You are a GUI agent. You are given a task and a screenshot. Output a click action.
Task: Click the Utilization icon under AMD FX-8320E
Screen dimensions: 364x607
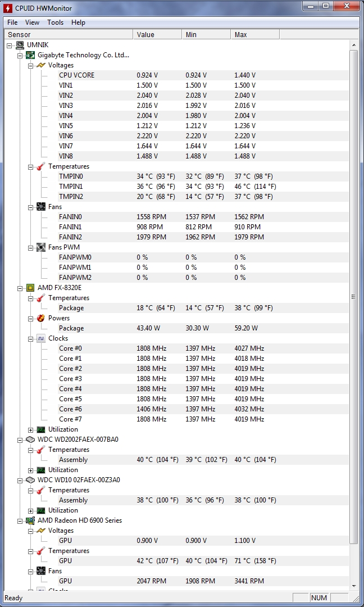coord(41,429)
